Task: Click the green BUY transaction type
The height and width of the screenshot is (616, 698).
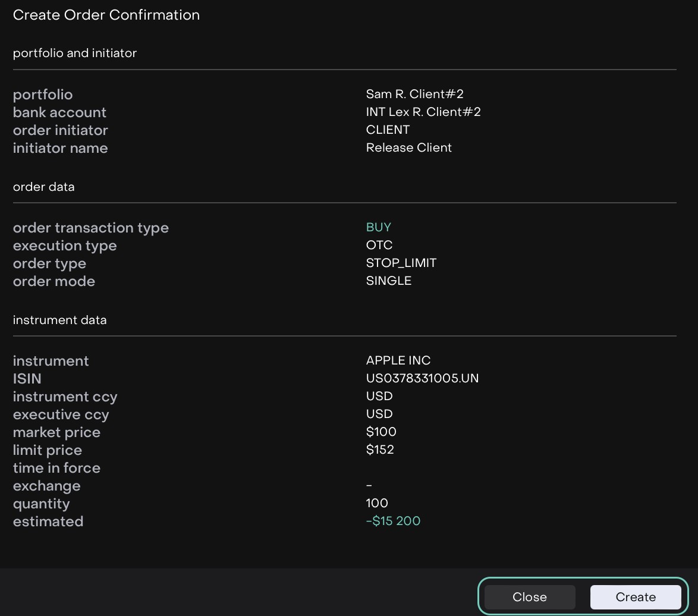Action: pos(378,227)
